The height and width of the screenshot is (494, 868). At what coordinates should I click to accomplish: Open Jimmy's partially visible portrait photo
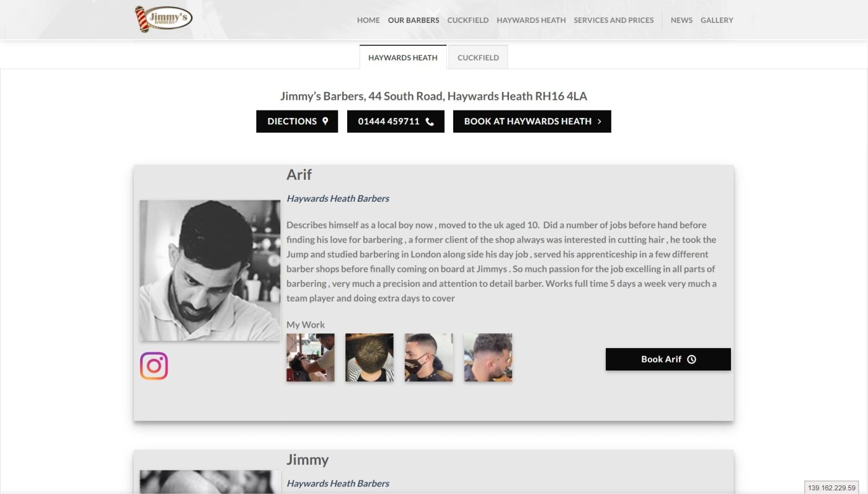[x=210, y=482]
